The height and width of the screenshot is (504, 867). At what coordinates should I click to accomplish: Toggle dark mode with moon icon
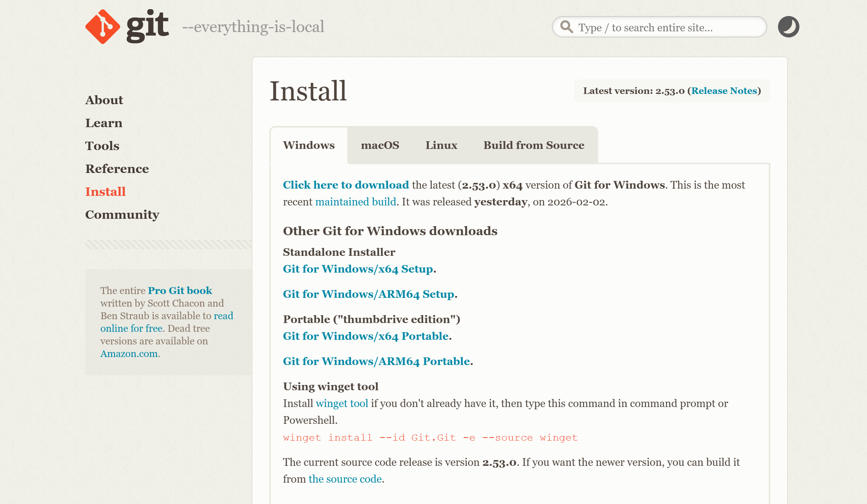[x=788, y=27]
